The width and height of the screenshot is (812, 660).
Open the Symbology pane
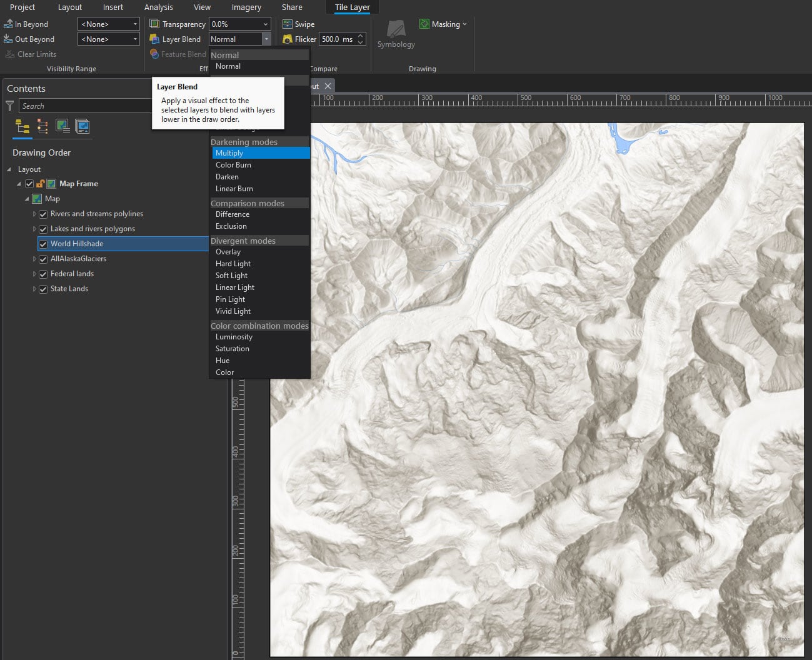click(x=396, y=34)
